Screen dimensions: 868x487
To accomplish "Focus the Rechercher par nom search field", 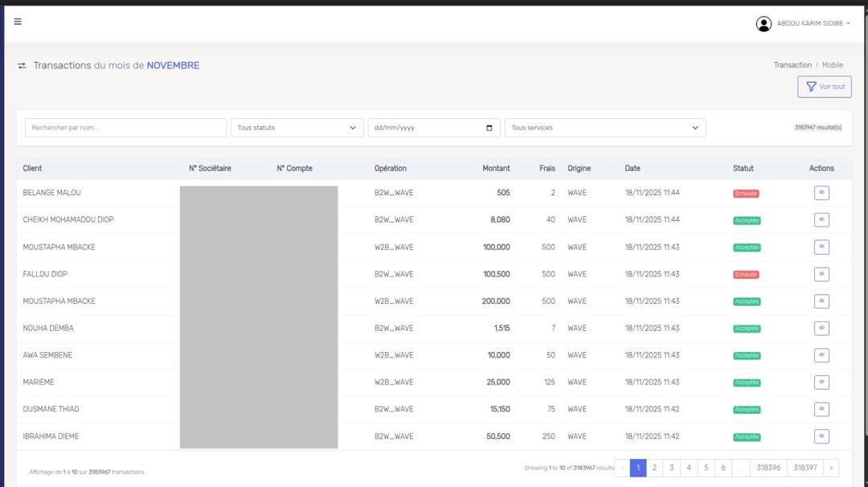I will click(125, 128).
